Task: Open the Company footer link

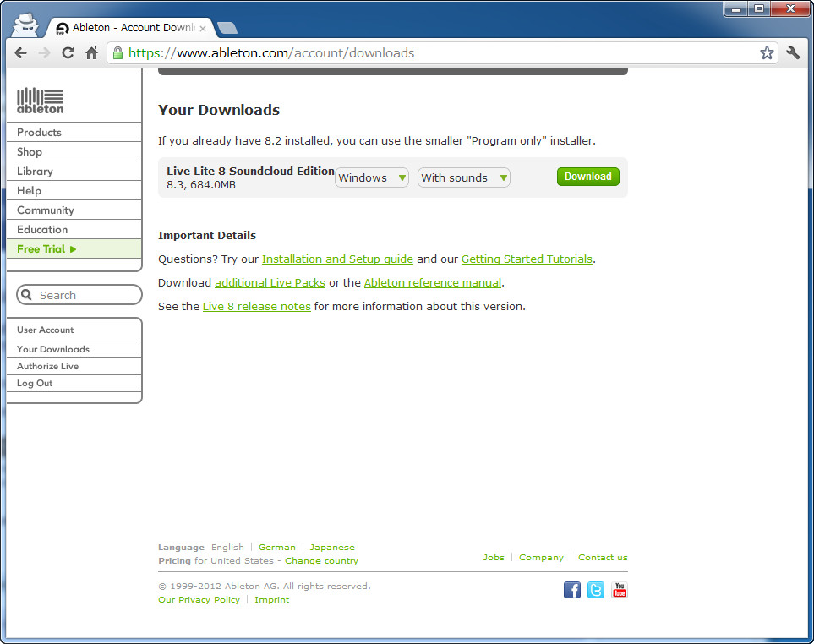Action: tap(541, 557)
